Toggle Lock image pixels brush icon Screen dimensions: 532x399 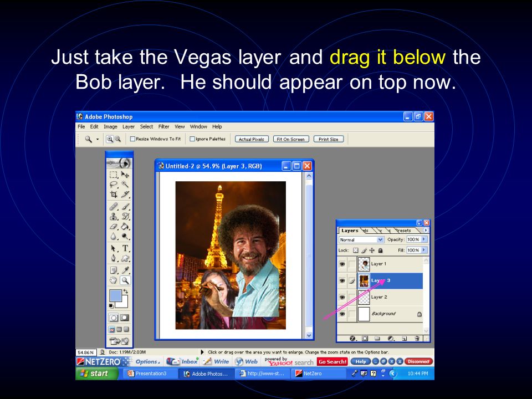click(x=364, y=250)
